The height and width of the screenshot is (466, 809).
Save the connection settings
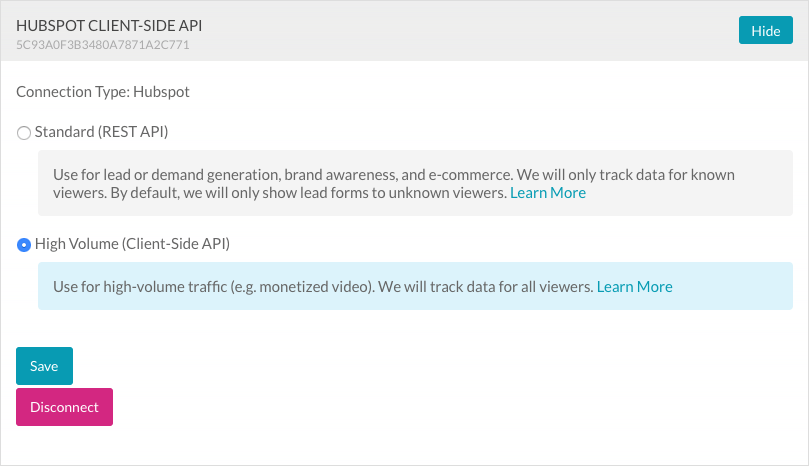click(44, 366)
